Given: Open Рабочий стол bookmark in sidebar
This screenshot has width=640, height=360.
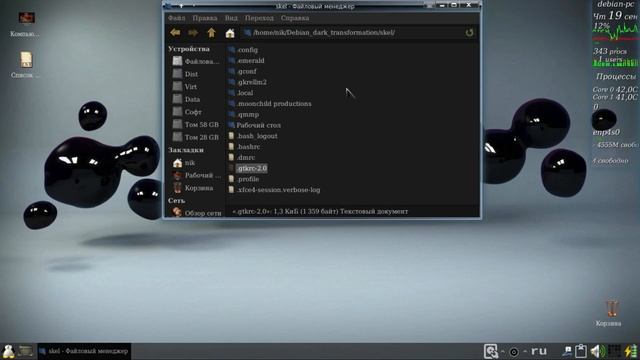Looking at the screenshot, I should (x=196, y=175).
